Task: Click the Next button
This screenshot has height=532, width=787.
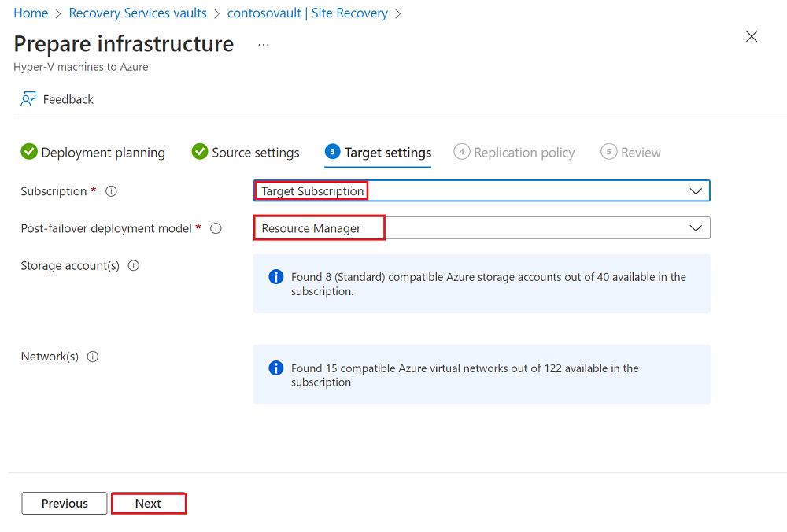Action: pos(149,503)
